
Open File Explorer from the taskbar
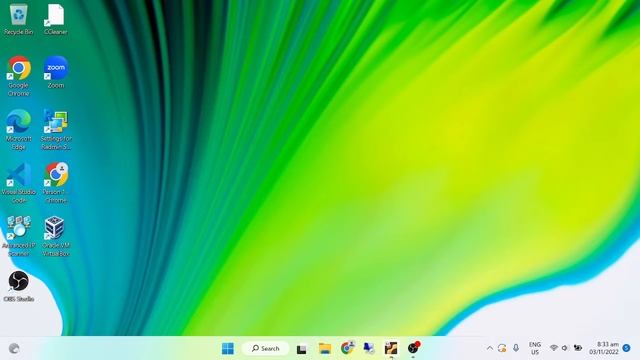pyautogui.click(x=325, y=349)
